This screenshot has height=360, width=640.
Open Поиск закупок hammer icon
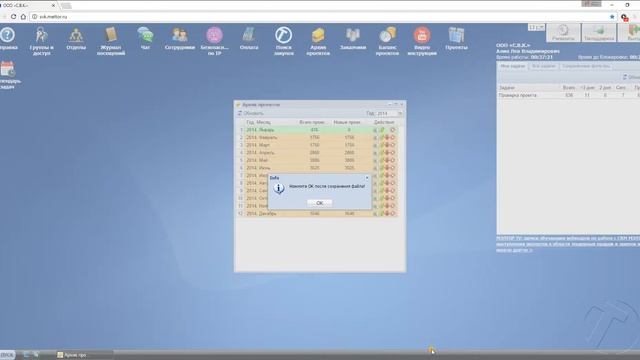pos(283,41)
